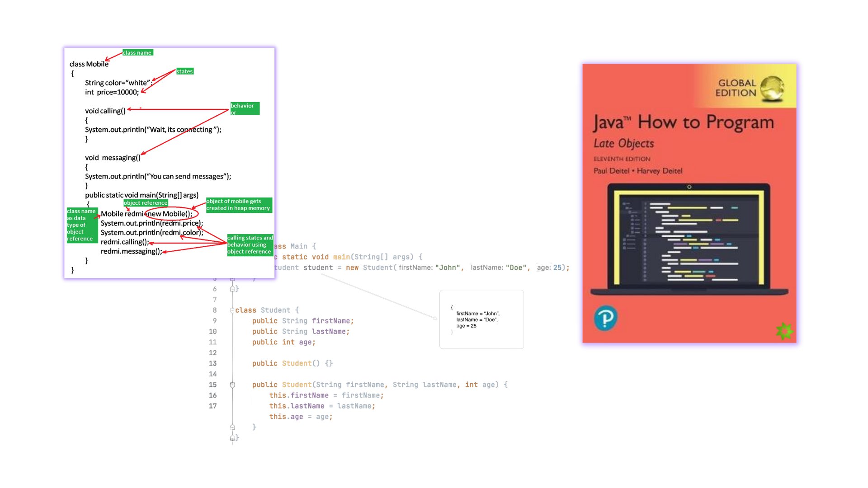
Task: Click the disclosure triangle at line 15
Action: [232, 385]
